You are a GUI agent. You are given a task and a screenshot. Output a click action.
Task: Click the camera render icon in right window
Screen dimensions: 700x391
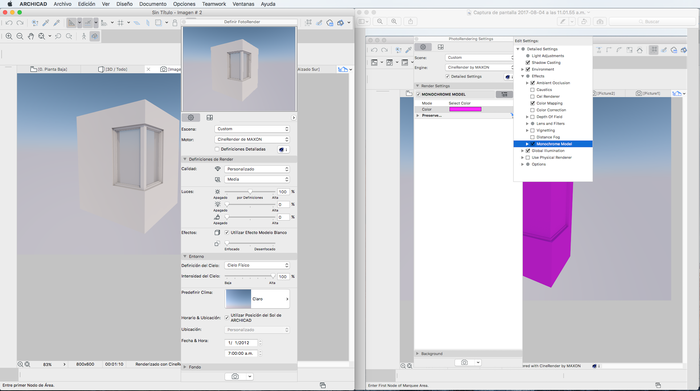pyautogui.click(x=464, y=362)
